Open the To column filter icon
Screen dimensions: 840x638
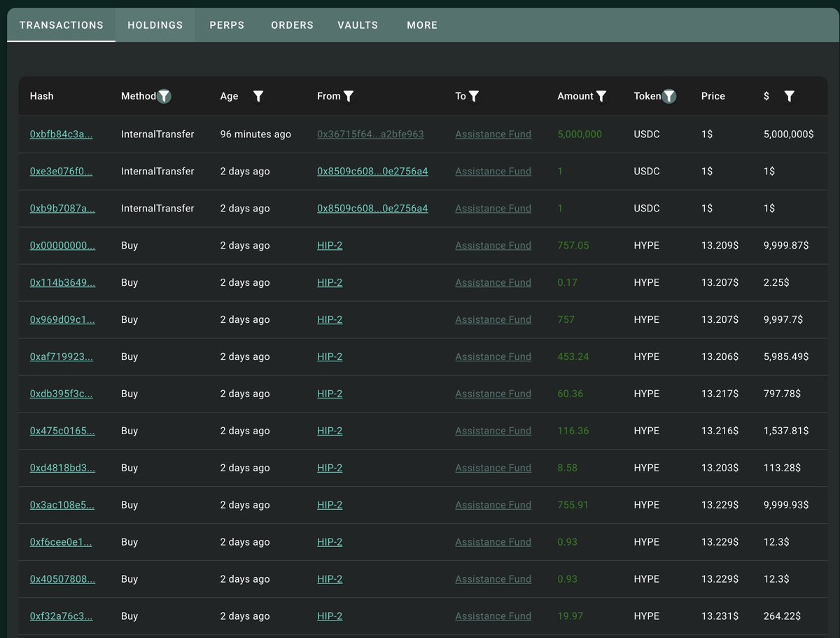[474, 97]
